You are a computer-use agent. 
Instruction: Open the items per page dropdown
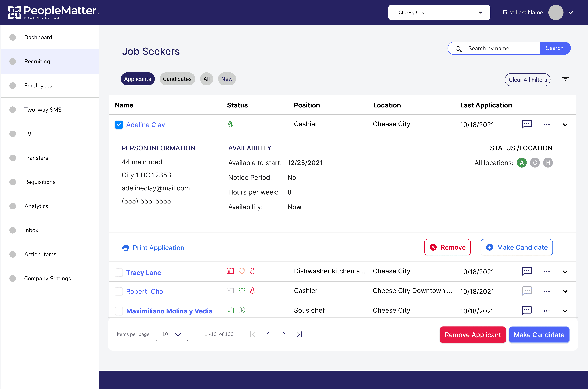pyautogui.click(x=171, y=334)
